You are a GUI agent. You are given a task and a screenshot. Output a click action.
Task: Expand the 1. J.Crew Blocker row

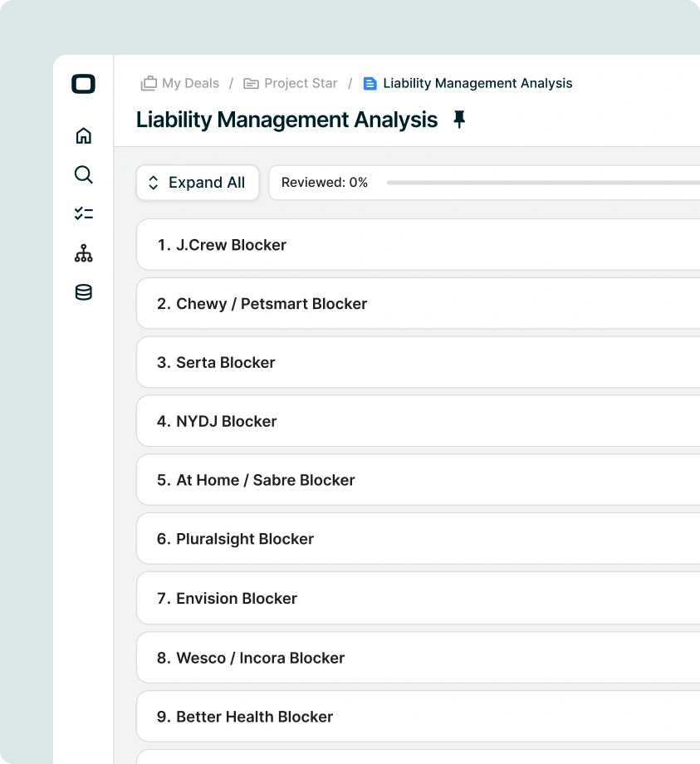point(419,245)
